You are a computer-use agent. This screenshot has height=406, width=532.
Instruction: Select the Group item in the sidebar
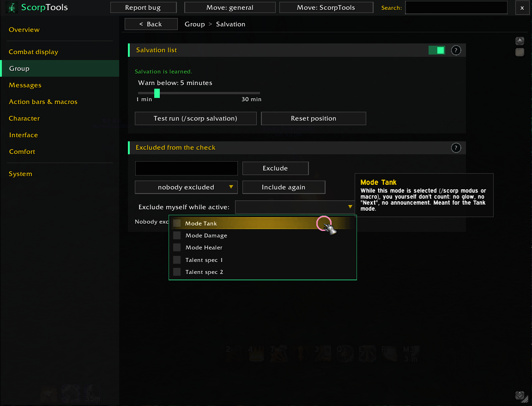tap(60, 68)
